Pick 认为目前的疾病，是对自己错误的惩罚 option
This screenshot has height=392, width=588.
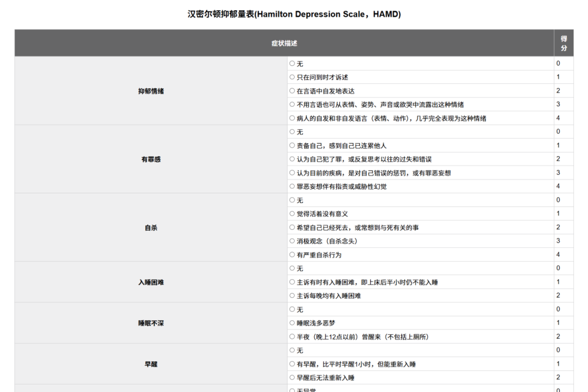pos(292,173)
